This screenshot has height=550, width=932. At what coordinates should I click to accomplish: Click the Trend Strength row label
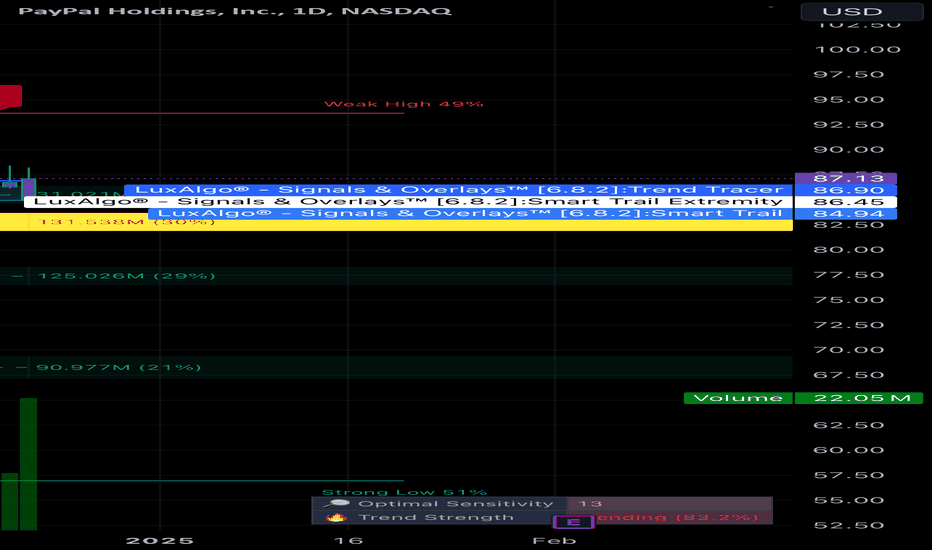(436, 517)
